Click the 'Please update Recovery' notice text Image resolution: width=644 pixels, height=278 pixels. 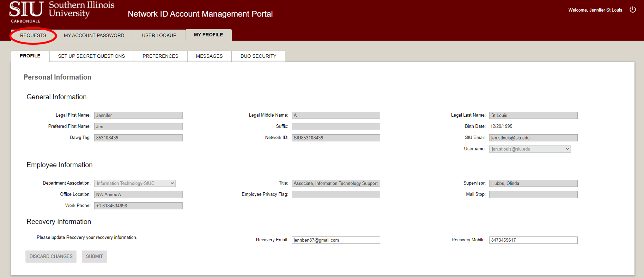click(x=87, y=237)
